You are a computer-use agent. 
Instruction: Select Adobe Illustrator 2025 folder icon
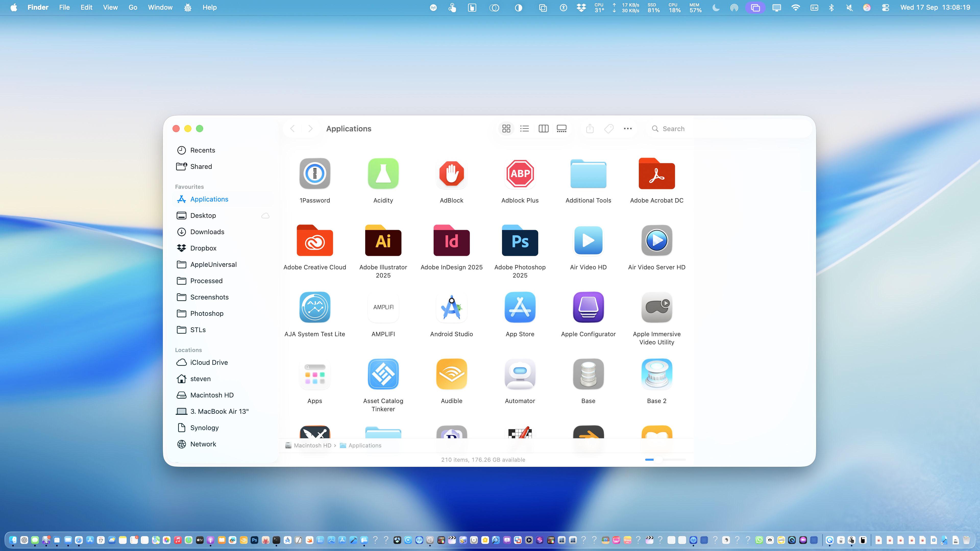(x=383, y=240)
